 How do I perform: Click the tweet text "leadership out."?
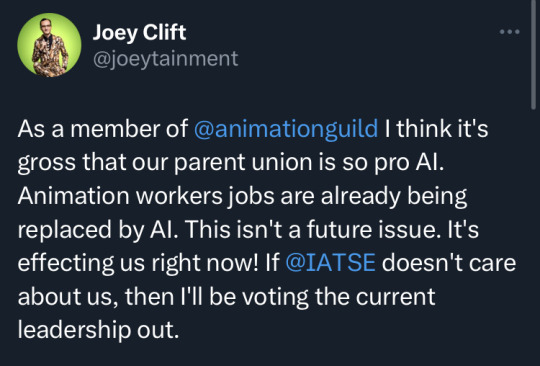[x=98, y=330]
